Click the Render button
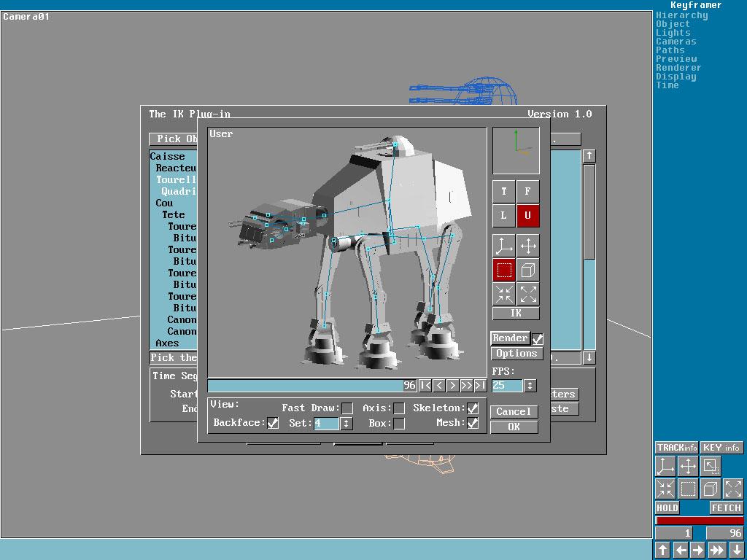 pos(510,338)
